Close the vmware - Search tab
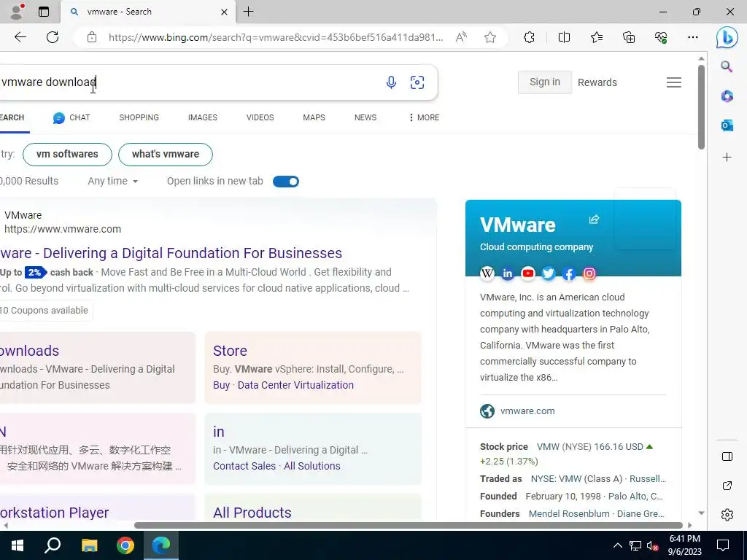 pyautogui.click(x=224, y=12)
